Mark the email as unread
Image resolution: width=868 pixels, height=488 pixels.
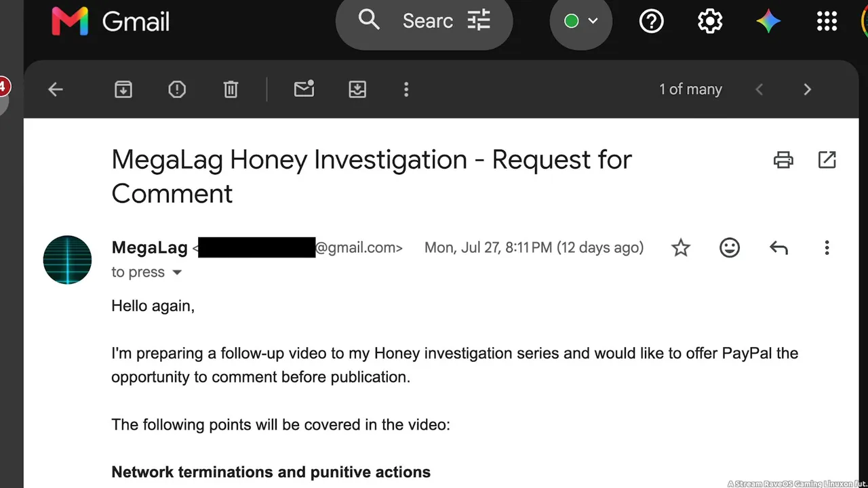(304, 89)
